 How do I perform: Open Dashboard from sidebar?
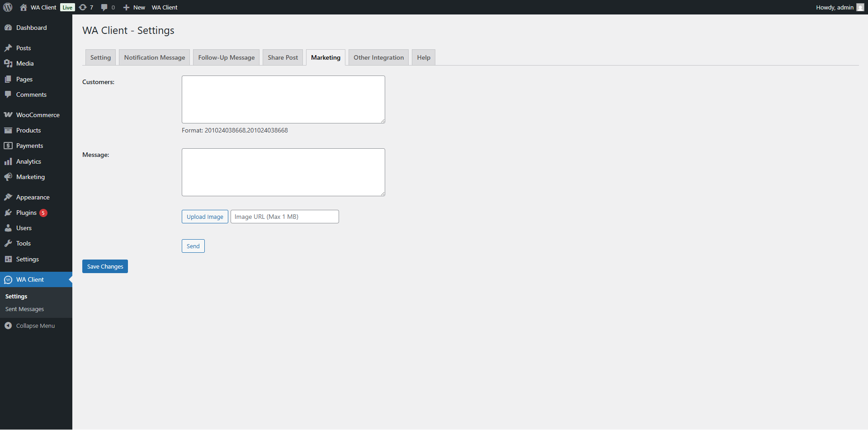click(x=31, y=28)
